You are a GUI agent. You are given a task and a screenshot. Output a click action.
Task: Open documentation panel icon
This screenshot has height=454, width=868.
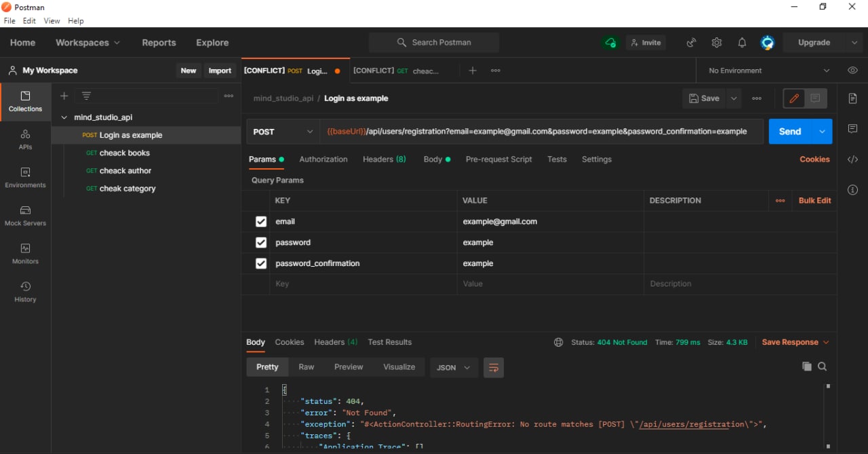tap(853, 99)
